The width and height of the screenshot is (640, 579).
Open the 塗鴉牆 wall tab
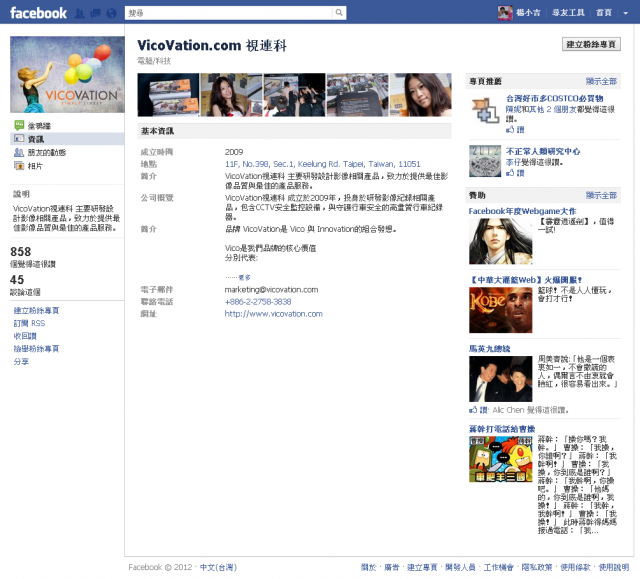pos(39,126)
